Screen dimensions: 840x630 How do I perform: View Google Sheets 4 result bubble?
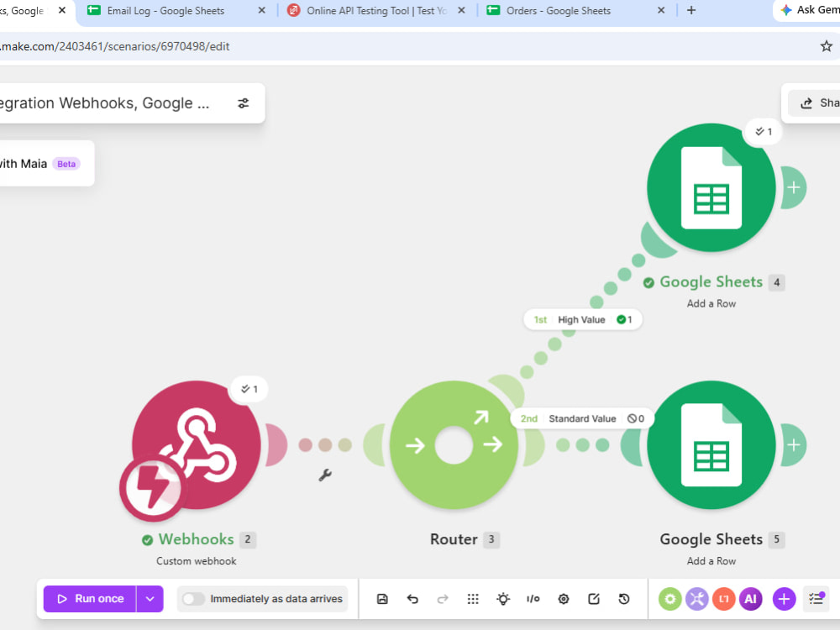pos(764,132)
